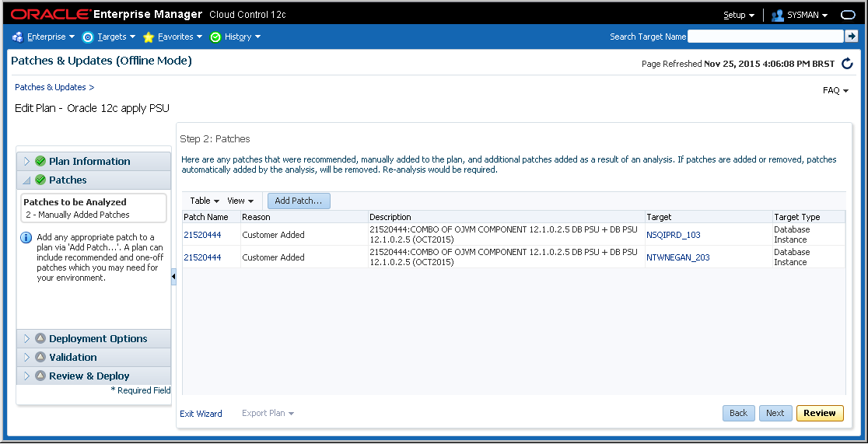Expand the Review & Deploy section
The height and width of the screenshot is (444, 868).
[26, 376]
